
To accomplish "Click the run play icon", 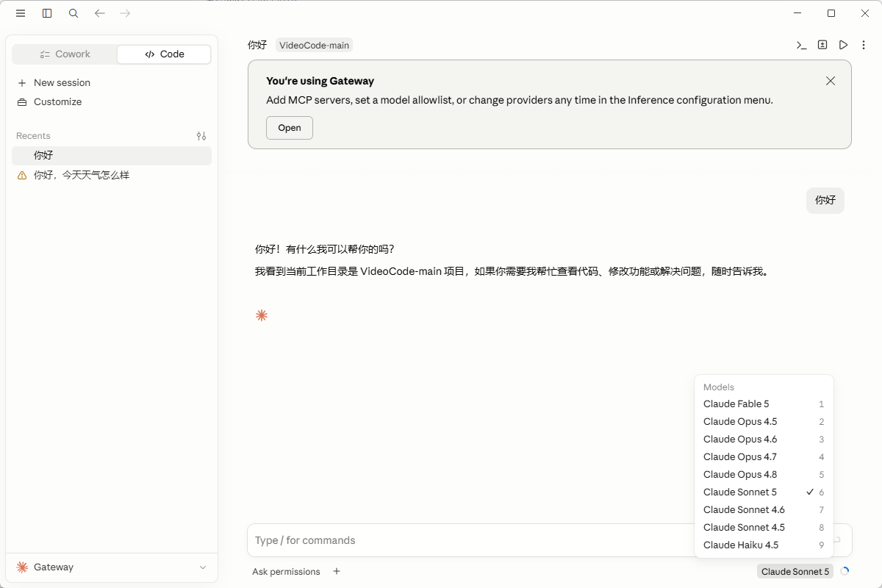I will click(844, 45).
